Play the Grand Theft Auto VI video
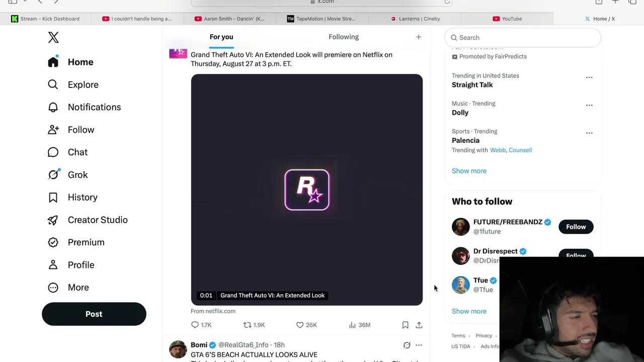 click(307, 190)
